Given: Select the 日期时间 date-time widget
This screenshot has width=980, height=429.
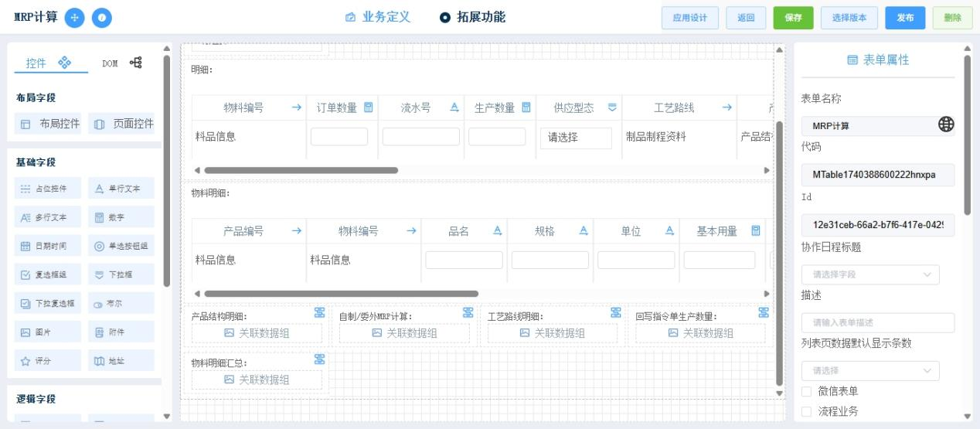Looking at the screenshot, I should 49,246.
